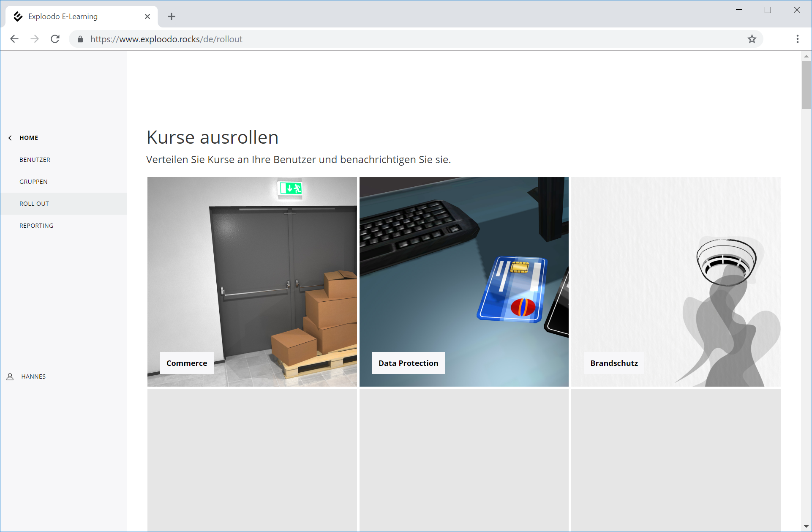Click the Hannes user profile icon
812x532 pixels.
point(10,376)
